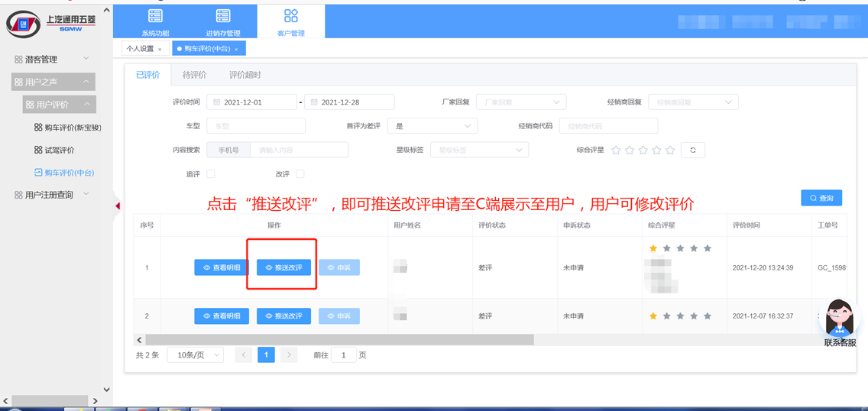
Task: Click the reset refresh icon beside 综合评星
Action: click(x=692, y=150)
